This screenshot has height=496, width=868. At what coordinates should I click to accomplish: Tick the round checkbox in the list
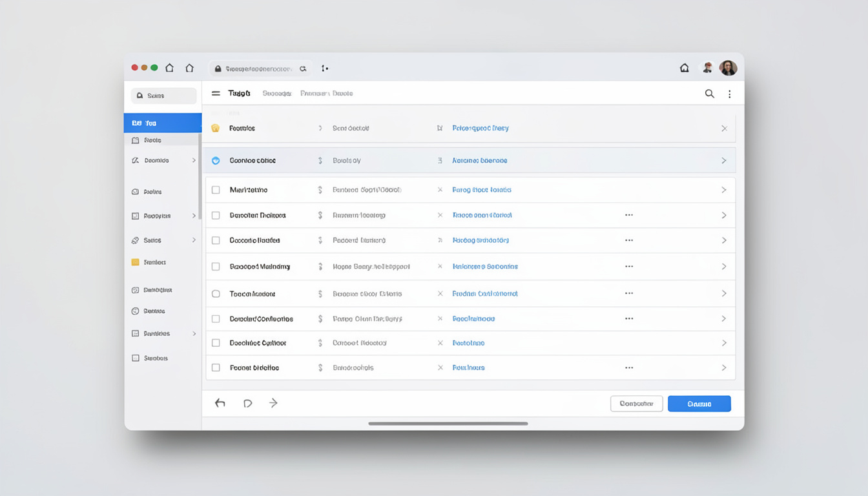(x=216, y=294)
